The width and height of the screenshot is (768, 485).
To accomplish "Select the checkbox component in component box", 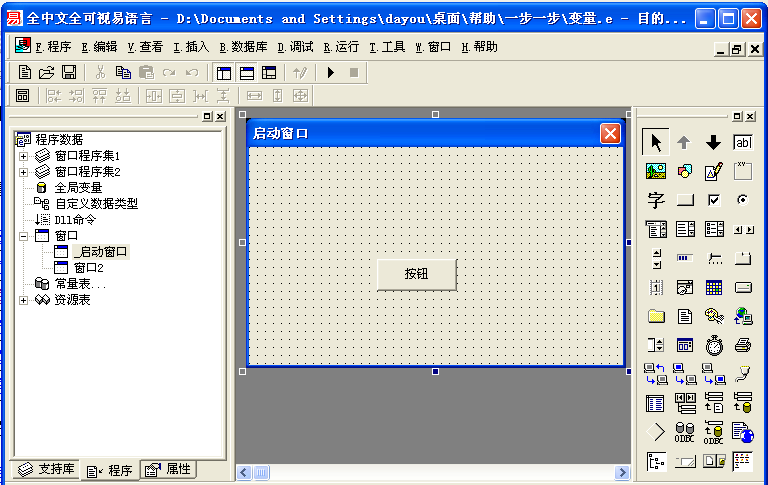I will (714, 200).
